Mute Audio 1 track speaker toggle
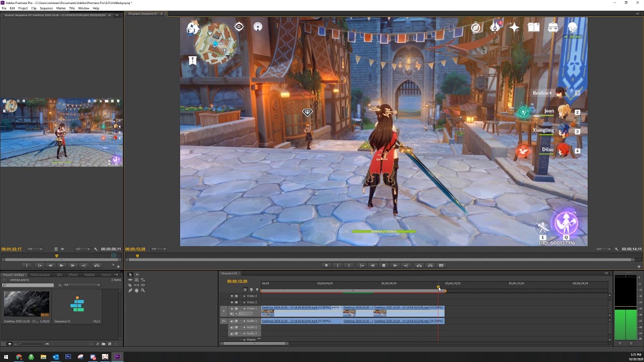Image resolution: width=644 pixels, height=362 pixels. [x=232, y=321]
